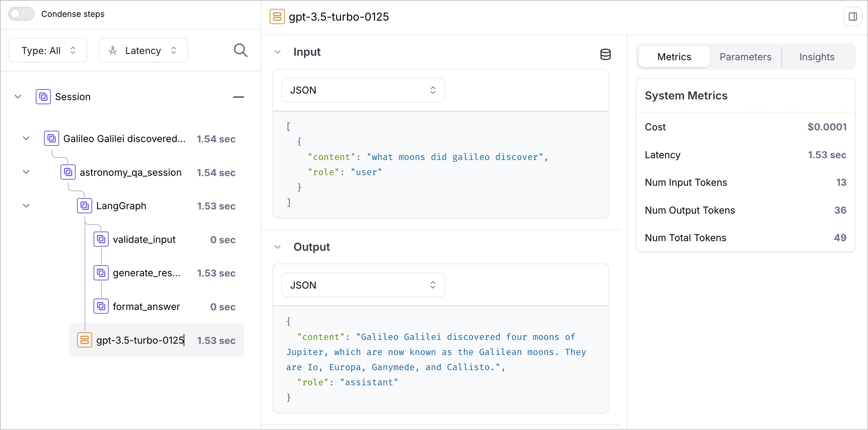Click the format_answer step icon

click(x=101, y=306)
